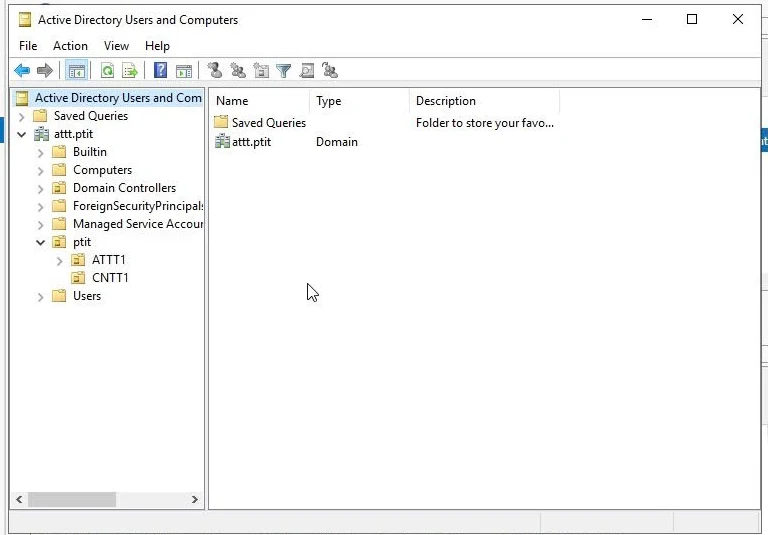Click Add to group toolbar icon
Viewport: 768px width, 535px height.
tap(330, 71)
